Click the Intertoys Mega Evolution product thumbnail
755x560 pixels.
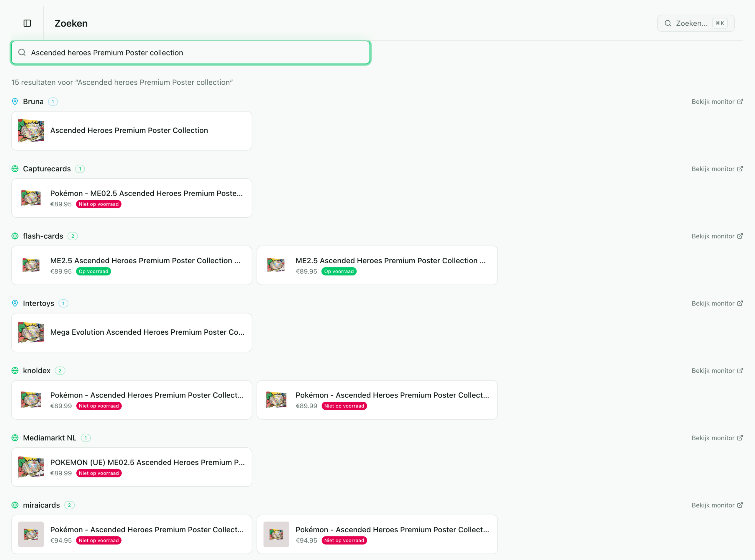click(31, 333)
